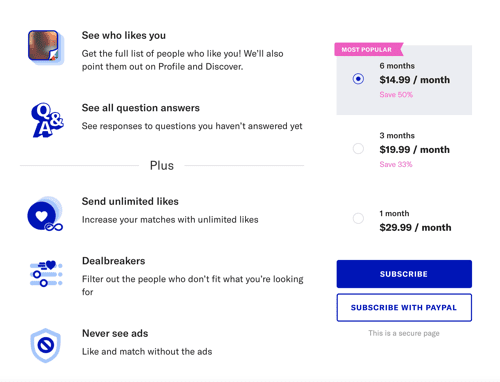Click the unlimited likes heart icon
This screenshot has width=500, height=382.
click(x=45, y=214)
